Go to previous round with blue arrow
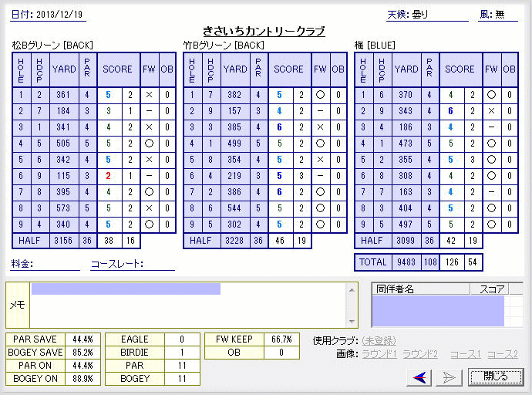The image size is (532, 395). [419, 377]
